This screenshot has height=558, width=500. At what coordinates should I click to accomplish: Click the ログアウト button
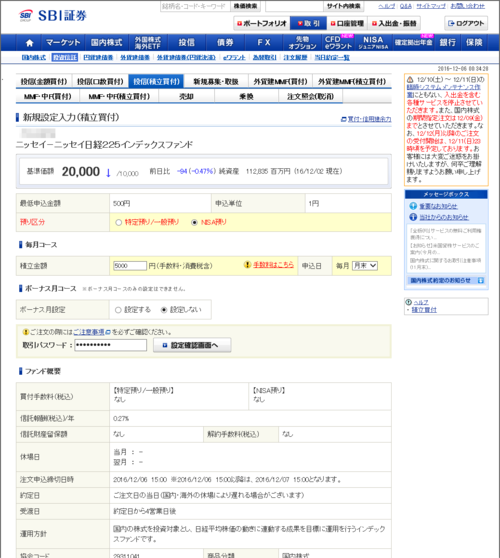click(x=466, y=23)
